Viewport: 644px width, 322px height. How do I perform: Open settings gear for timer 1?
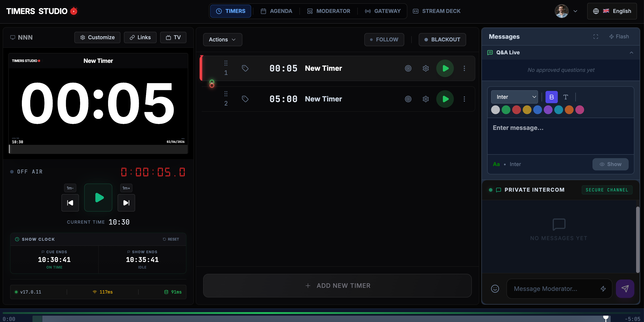pyautogui.click(x=426, y=68)
